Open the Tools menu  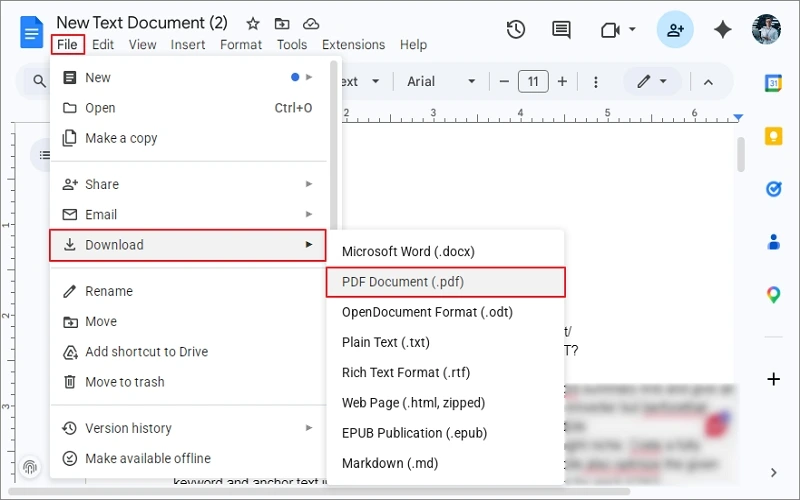pyautogui.click(x=292, y=45)
